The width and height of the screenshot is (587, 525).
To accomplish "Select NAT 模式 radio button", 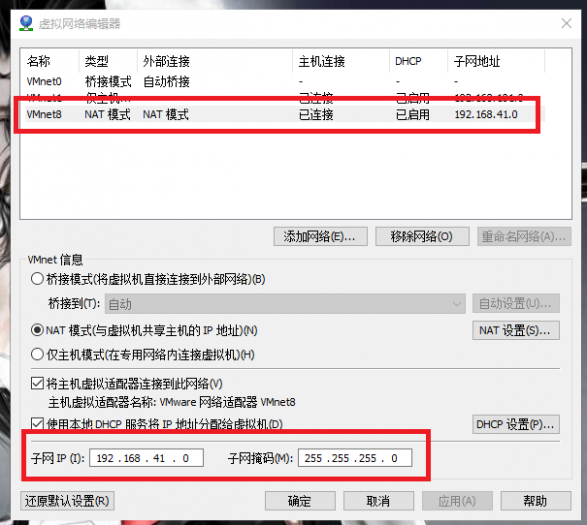I will 37,330.
